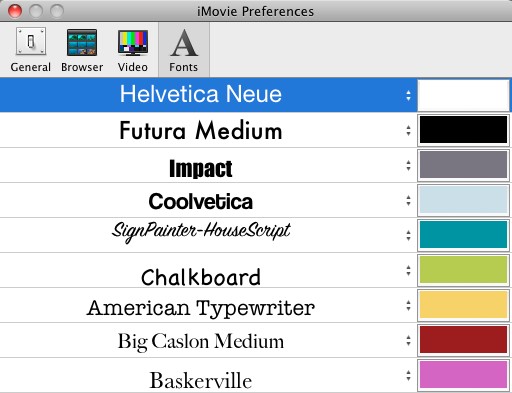The width and height of the screenshot is (512, 393).
Task: Select the Helvetica Neue font name
Action: tap(201, 94)
